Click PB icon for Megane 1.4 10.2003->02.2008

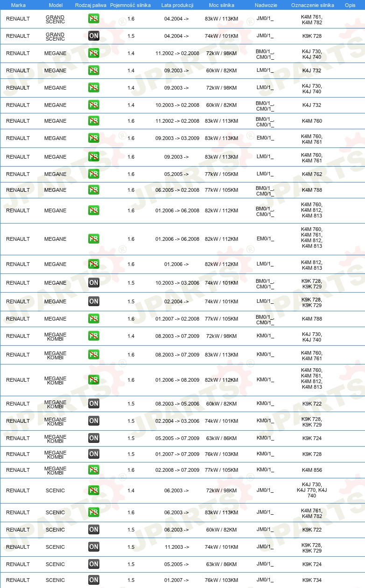93,105
